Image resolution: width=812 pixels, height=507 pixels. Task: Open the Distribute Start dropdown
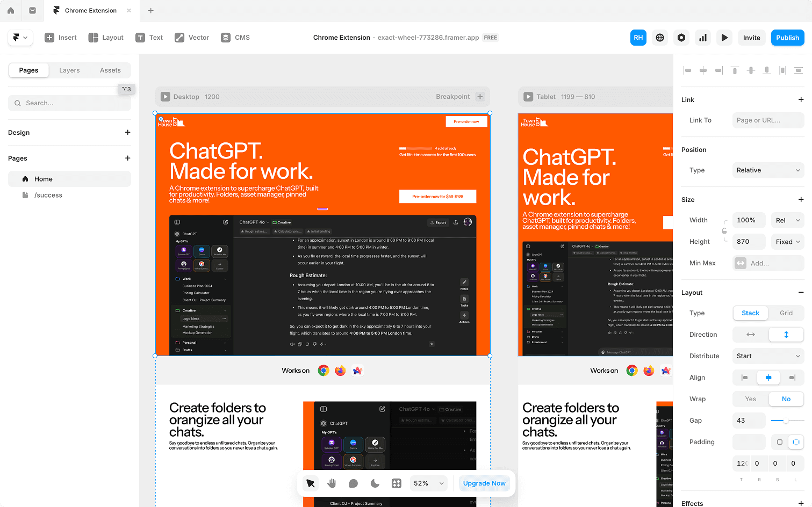click(x=768, y=356)
